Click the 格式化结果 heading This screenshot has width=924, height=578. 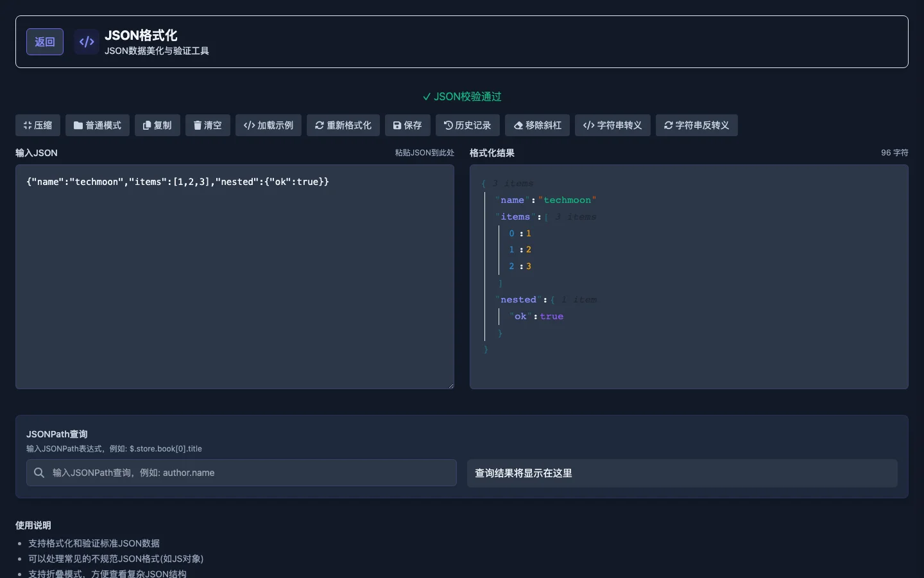tap(492, 153)
